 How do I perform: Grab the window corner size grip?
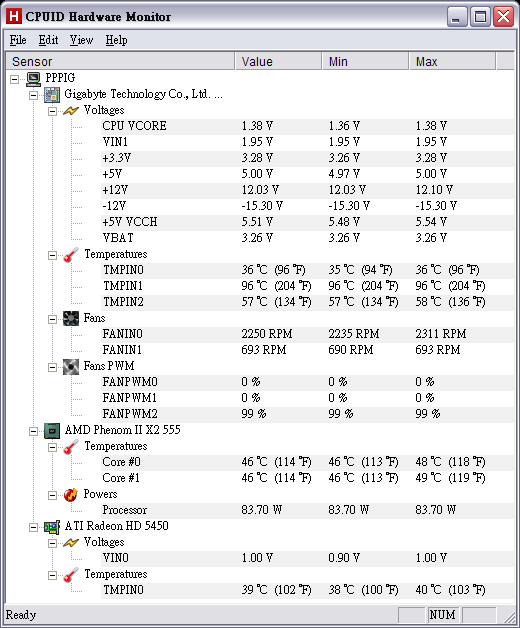[x=509, y=617]
